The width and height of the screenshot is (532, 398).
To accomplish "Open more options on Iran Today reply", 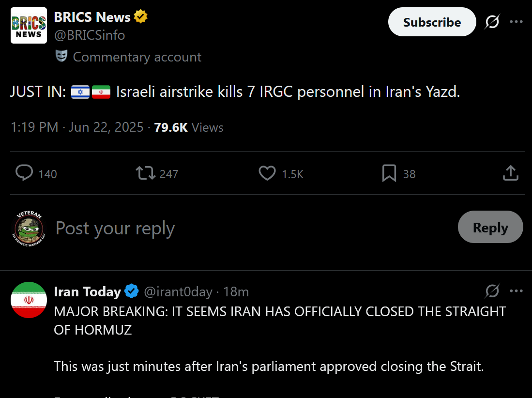I will [x=516, y=291].
